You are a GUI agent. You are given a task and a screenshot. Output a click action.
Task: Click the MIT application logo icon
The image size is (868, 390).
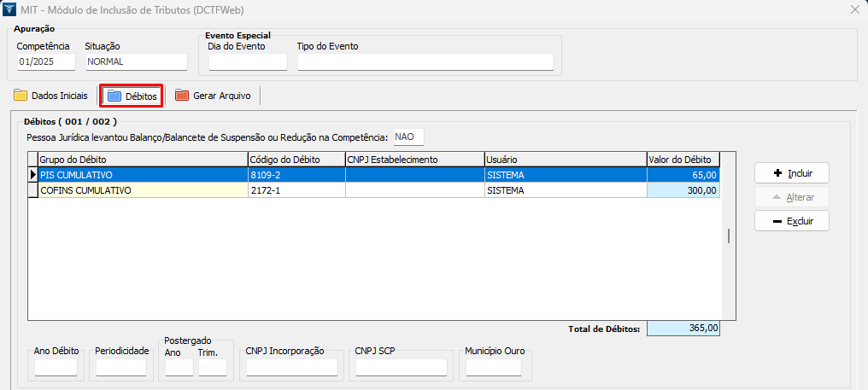9,9
